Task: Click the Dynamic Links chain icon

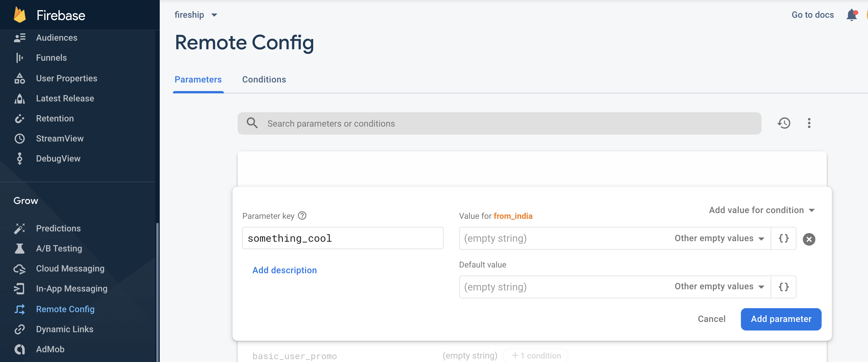Action: 19,329
